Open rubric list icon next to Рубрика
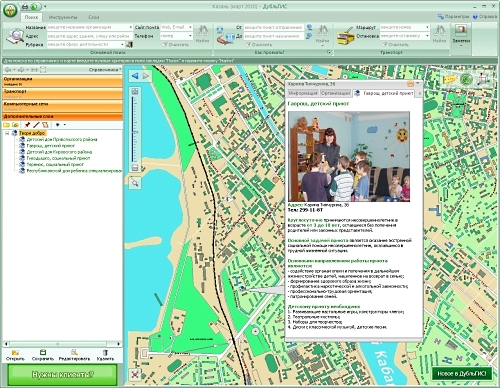The width and height of the screenshot is (500, 388). [x=129, y=44]
